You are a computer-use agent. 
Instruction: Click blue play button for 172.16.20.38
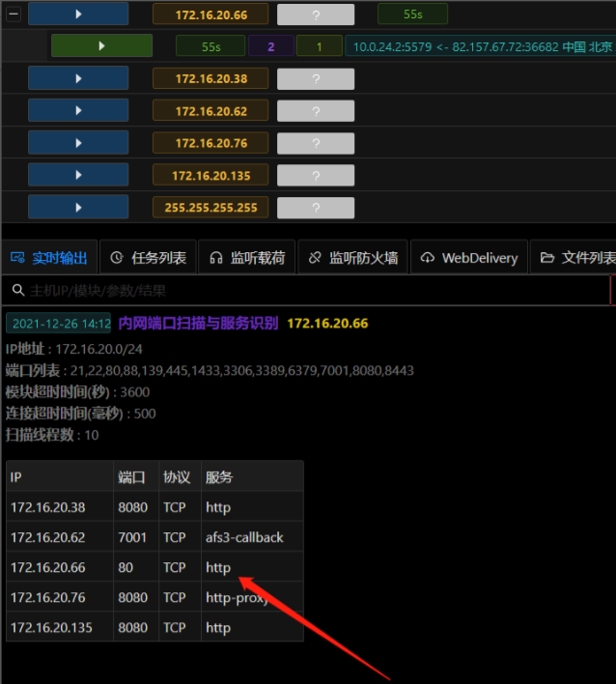pyautogui.click(x=78, y=78)
